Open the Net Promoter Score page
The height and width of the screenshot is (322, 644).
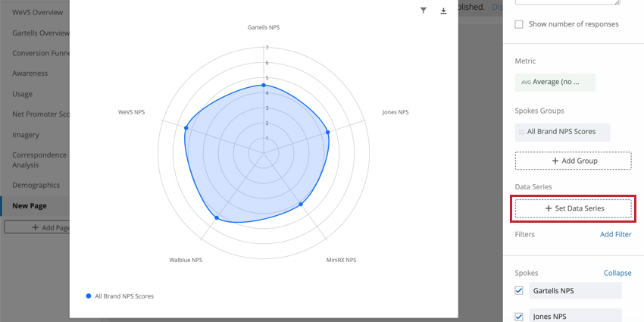point(41,114)
